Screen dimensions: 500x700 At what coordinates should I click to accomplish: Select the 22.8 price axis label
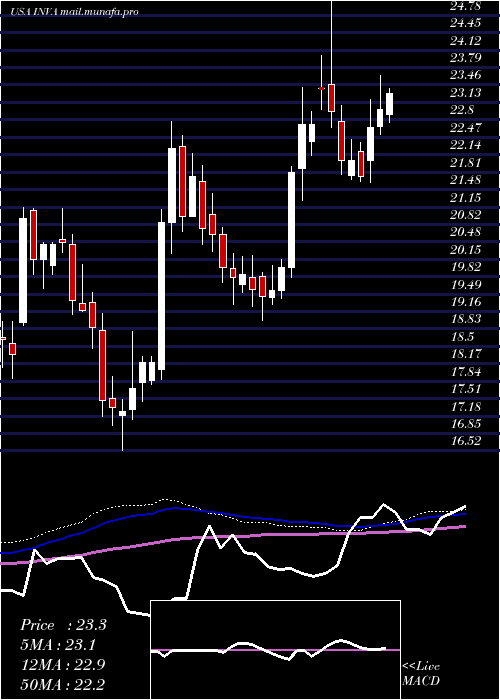[462, 110]
